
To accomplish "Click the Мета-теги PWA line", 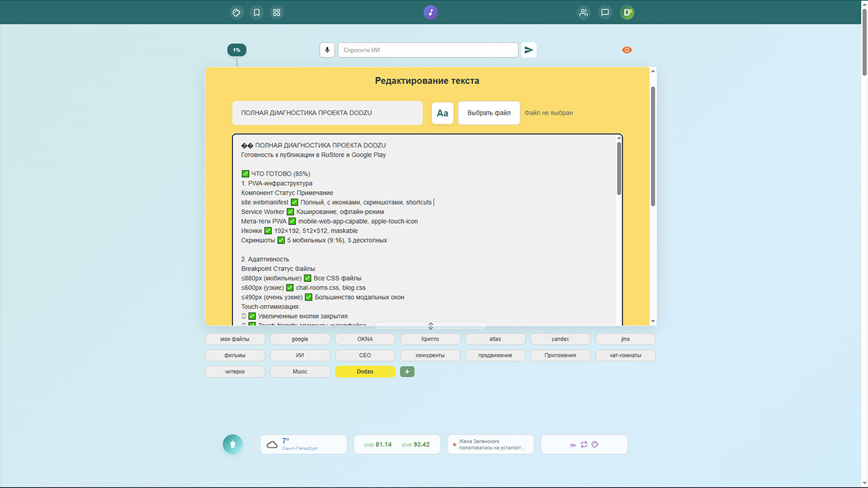I will 330,222.
